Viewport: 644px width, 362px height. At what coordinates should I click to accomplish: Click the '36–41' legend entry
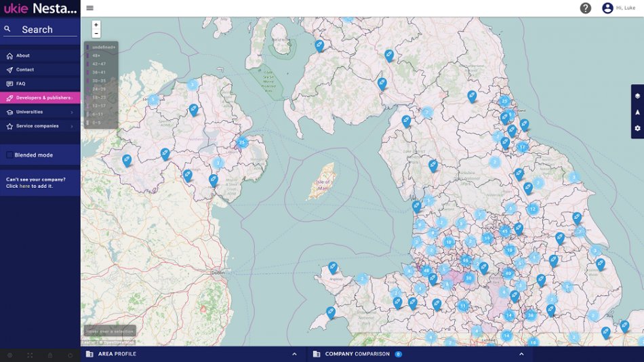tap(99, 73)
